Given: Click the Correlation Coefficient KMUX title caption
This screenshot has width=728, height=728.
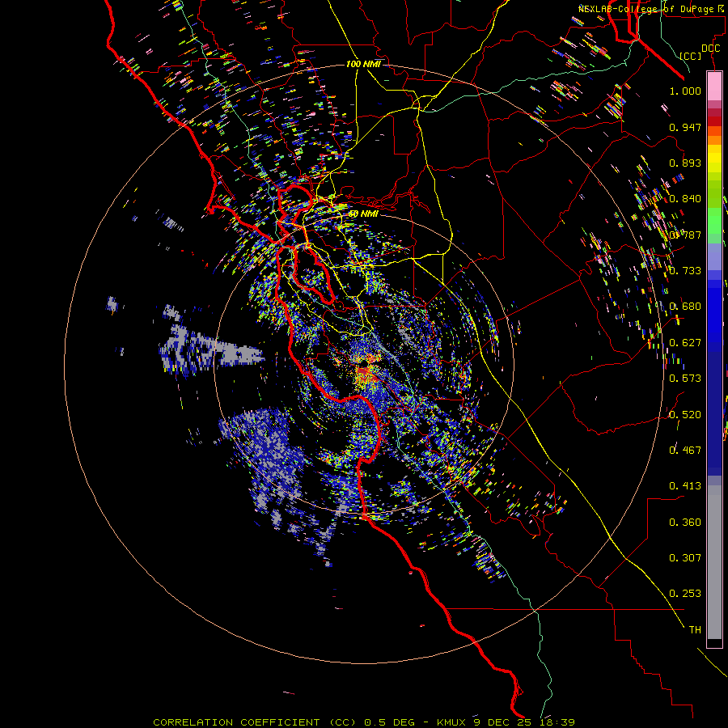Looking at the screenshot, I should click(x=364, y=722).
